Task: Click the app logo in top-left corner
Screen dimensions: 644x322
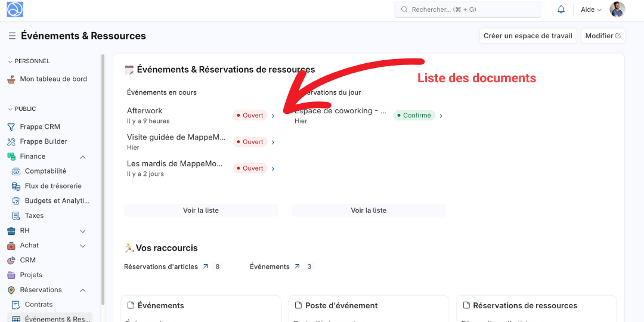Action: pyautogui.click(x=15, y=10)
